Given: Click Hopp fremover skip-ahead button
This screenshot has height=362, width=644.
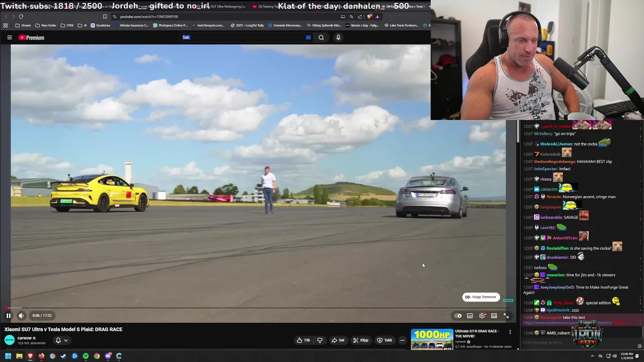Looking at the screenshot, I should (x=481, y=297).
